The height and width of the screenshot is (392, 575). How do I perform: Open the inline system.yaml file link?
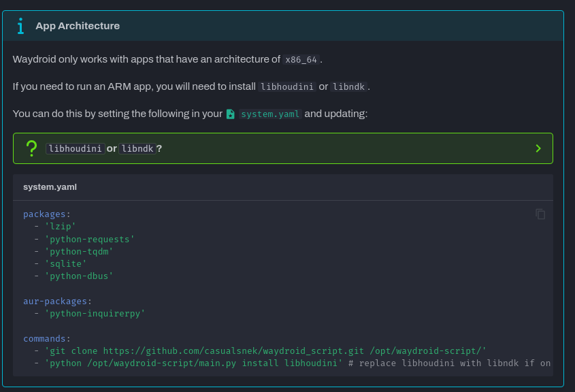point(270,114)
